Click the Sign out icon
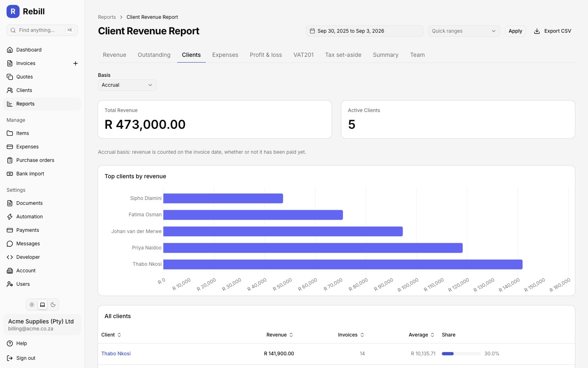 click(x=10, y=358)
